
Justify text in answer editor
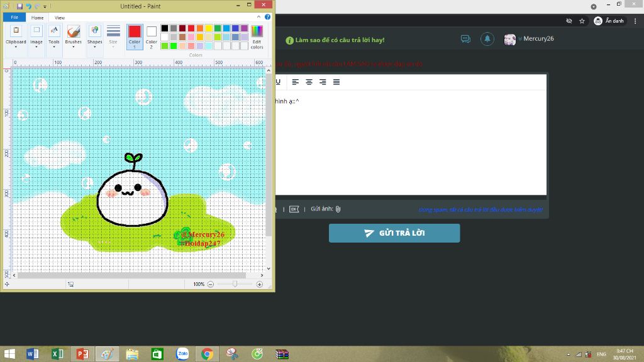tap(336, 82)
